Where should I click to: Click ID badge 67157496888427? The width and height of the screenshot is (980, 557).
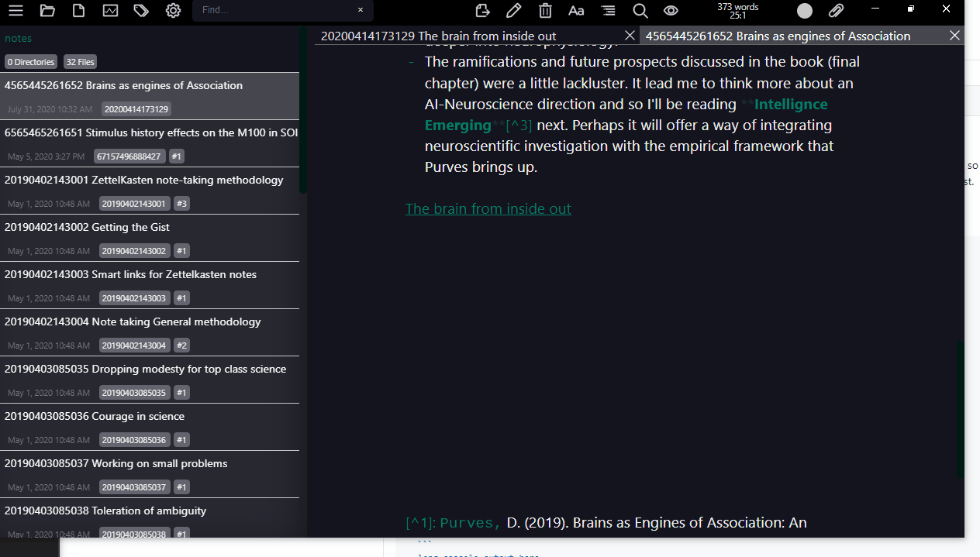(x=129, y=156)
